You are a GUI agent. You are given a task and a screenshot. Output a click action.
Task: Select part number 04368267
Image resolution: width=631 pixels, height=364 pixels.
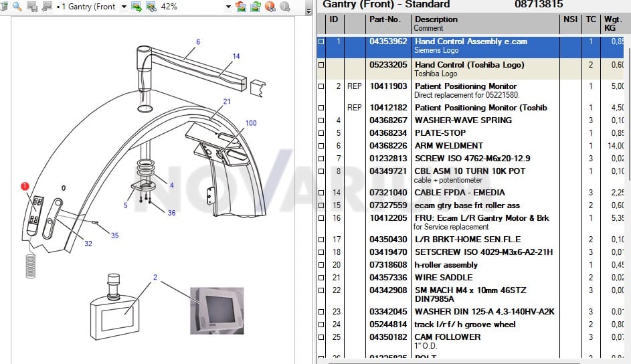(388, 120)
